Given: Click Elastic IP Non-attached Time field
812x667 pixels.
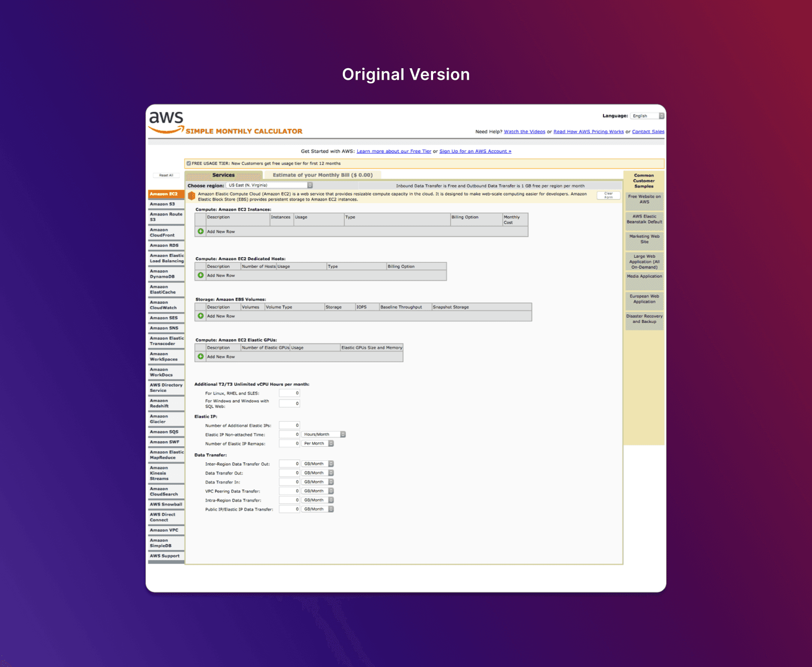Looking at the screenshot, I should [289, 434].
